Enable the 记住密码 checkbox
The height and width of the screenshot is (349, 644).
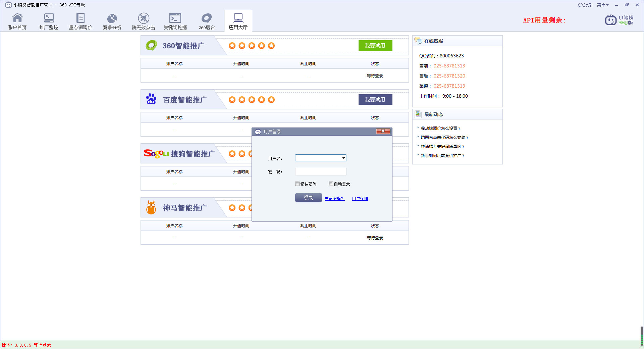297,184
